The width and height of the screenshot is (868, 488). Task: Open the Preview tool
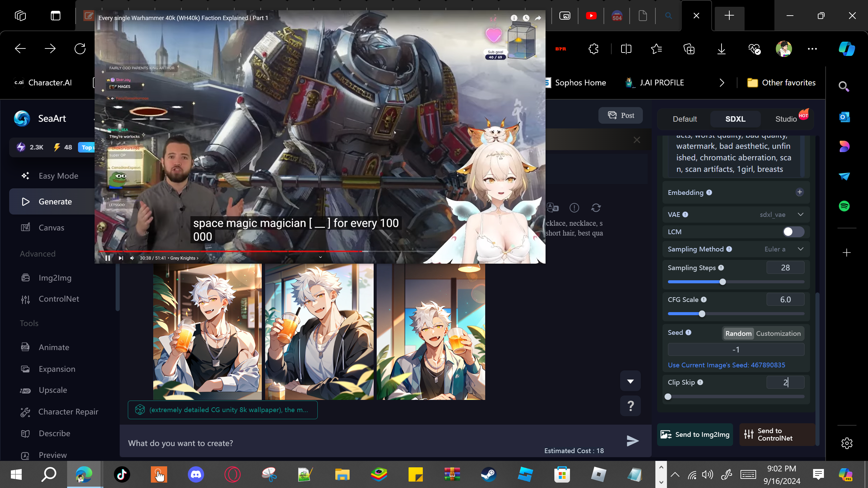click(53, 455)
